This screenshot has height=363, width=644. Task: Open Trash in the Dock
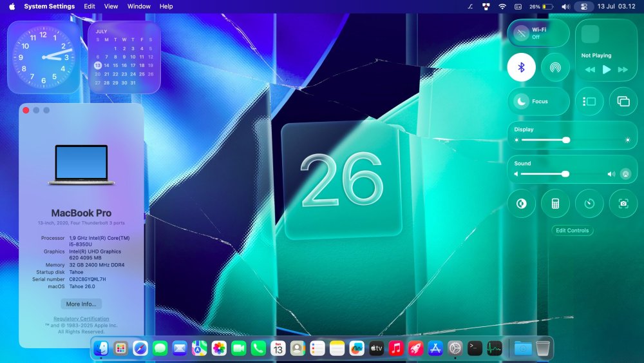pyautogui.click(x=542, y=349)
